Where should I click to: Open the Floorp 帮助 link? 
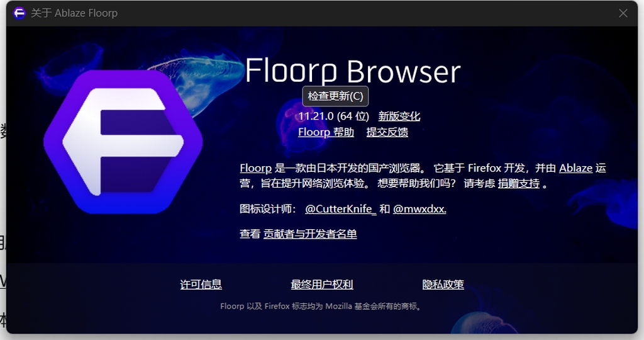coord(326,132)
